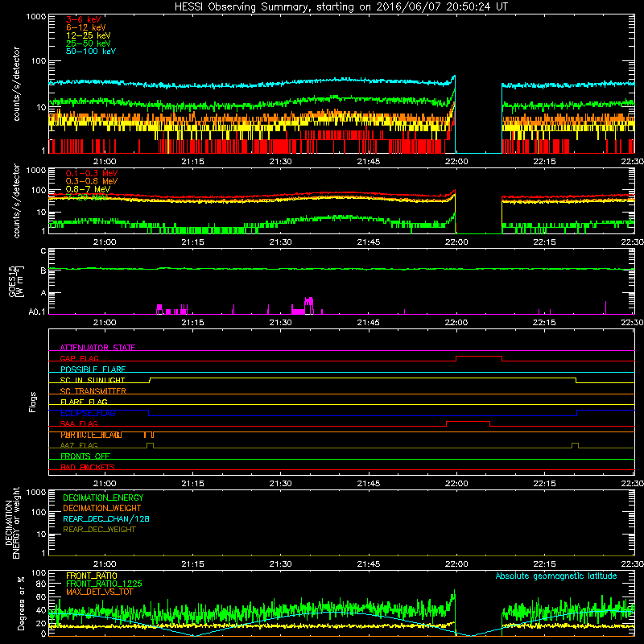
Task: Select the 3-6 keV legend label
Action: (83, 19)
